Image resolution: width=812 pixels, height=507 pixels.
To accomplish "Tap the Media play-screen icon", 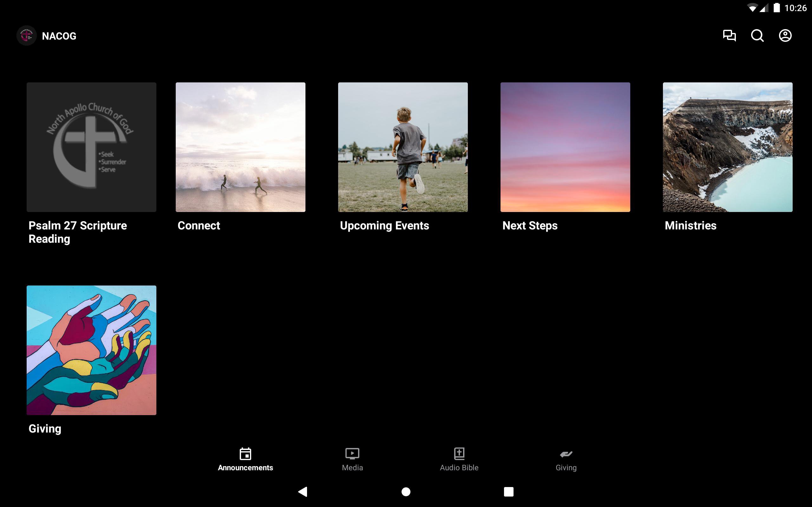I will pyautogui.click(x=352, y=454).
